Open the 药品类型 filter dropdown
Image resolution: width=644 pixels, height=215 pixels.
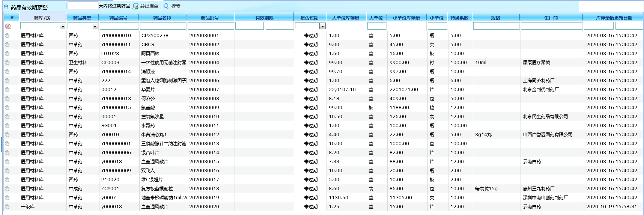[x=95, y=26]
